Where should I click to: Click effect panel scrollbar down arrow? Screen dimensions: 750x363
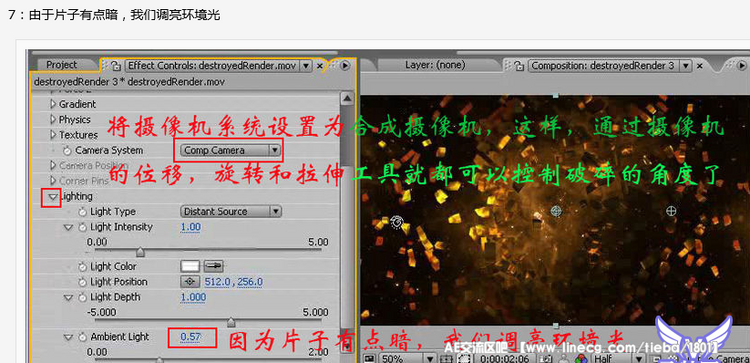[347, 346]
